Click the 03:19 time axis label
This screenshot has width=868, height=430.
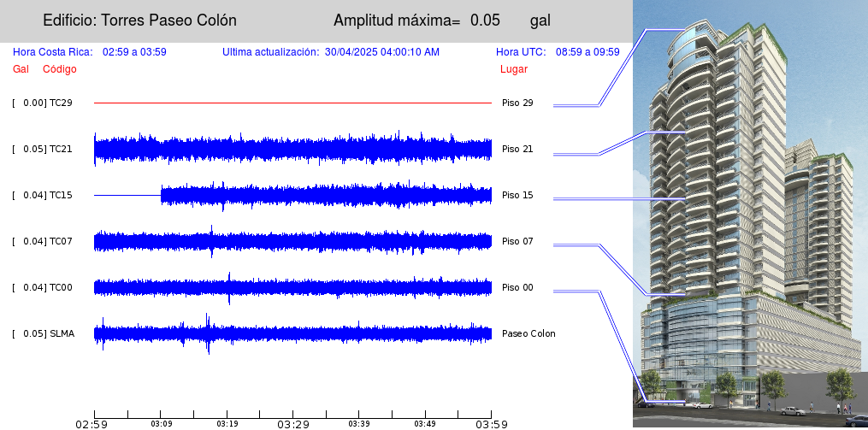(x=227, y=424)
